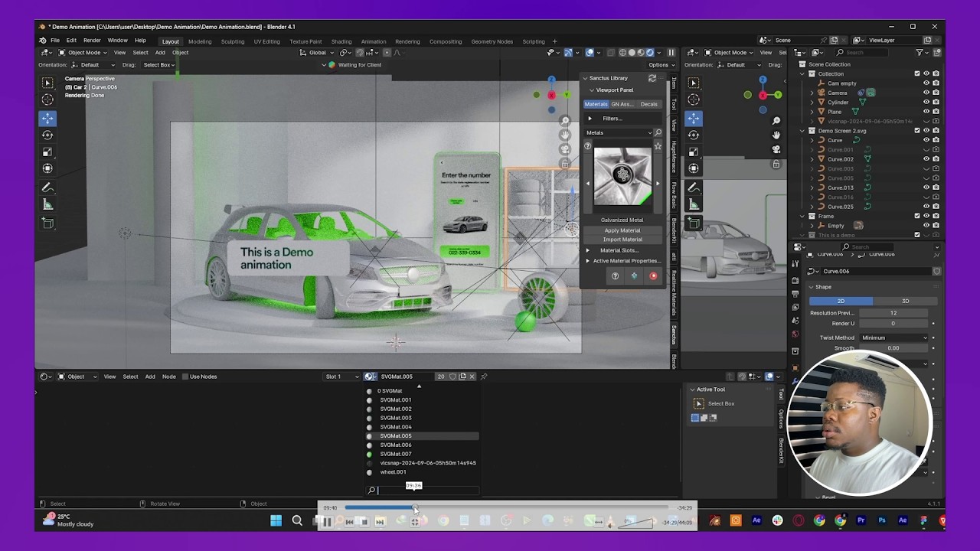Show the previous material preview arrow
This screenshot has width=980, height=551.
(588, 183)
